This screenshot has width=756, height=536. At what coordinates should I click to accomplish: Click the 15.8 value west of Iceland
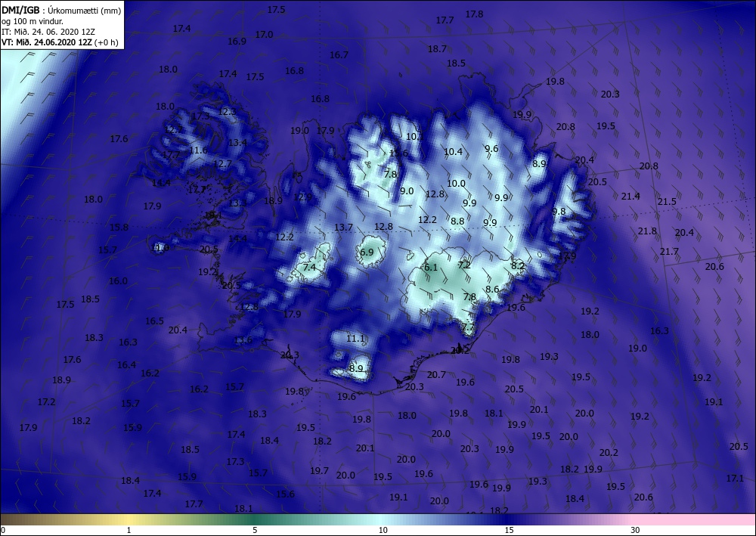tap(119, 227)
